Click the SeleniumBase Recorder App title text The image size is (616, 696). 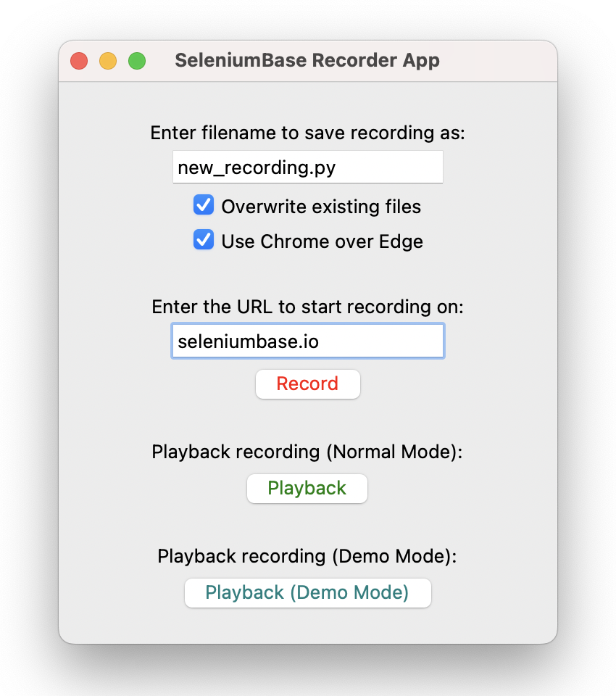307,60
